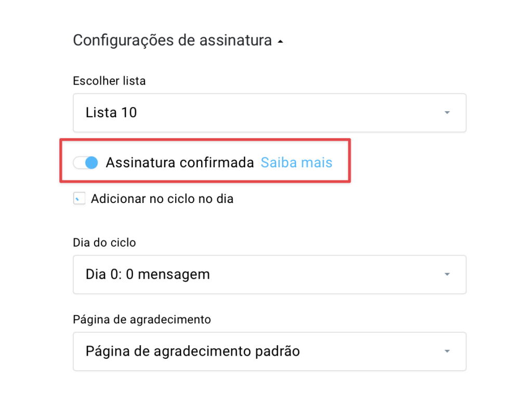The image size is (532, 405).
Task: Select the Lista 10 value text
Action: tap(111, 113)
